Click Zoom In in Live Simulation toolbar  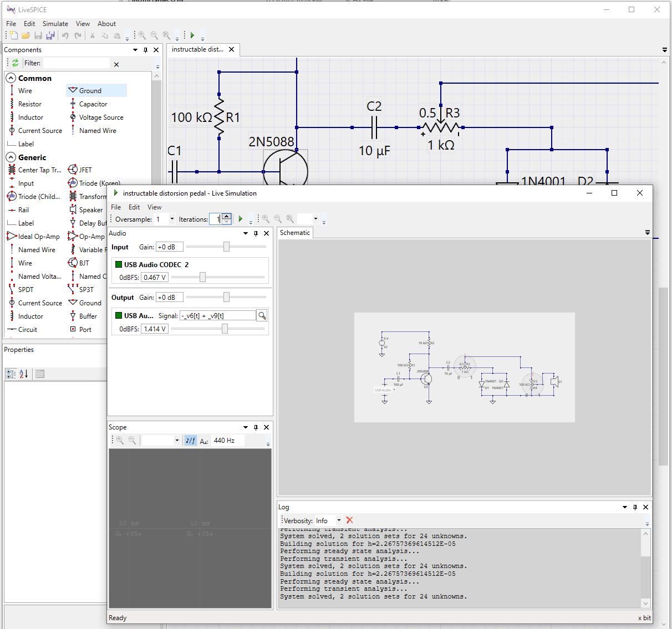266,219
